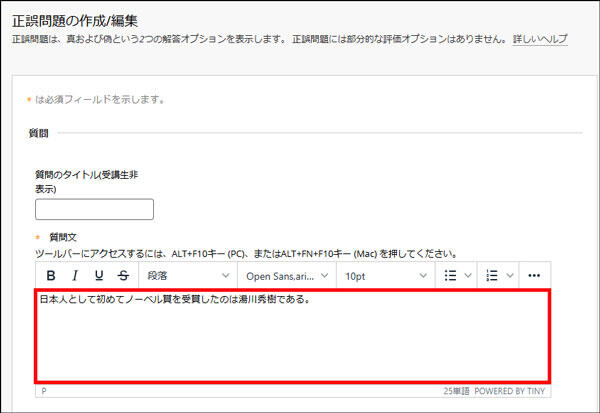Open the 詳しいヘルプ link
600x413 pixels.
[x=540, y=39]
